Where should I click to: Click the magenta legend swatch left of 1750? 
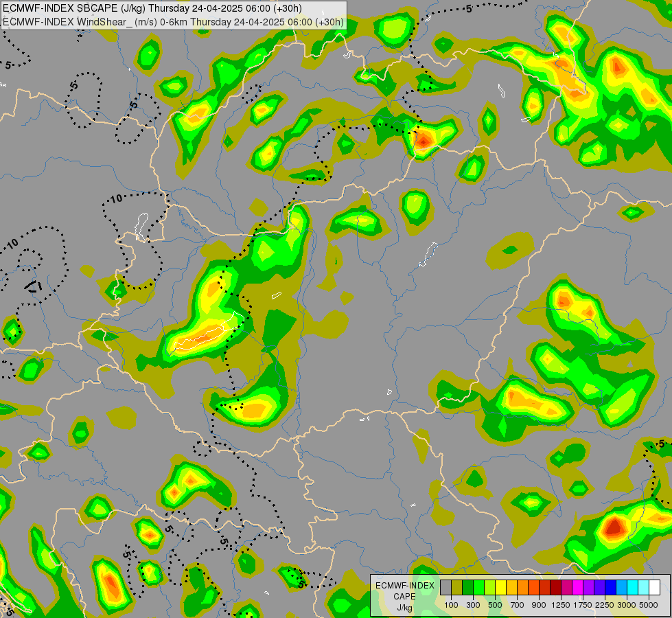click(x=578, y=587)
